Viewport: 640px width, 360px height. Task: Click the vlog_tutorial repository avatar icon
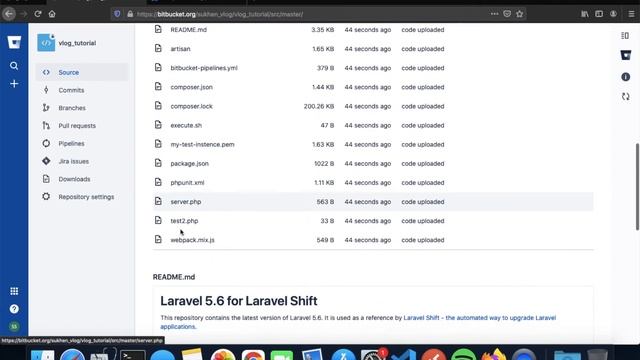(x=46, y=43)
